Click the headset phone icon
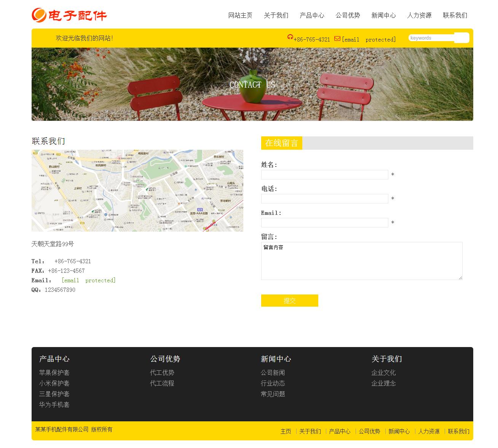Viewport: 498px width, 448px height. [x=290, y=37]
